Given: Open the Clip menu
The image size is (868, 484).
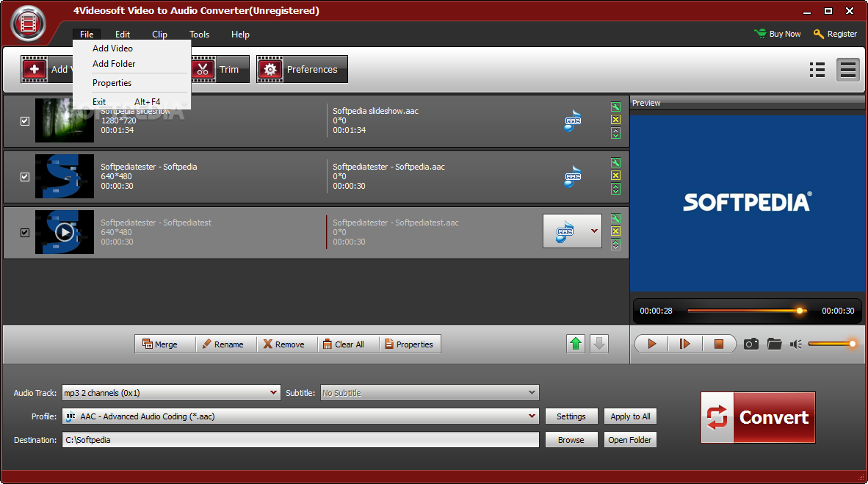Looking at the screenshot, I should pyautogui.click(x=159, y=35).
